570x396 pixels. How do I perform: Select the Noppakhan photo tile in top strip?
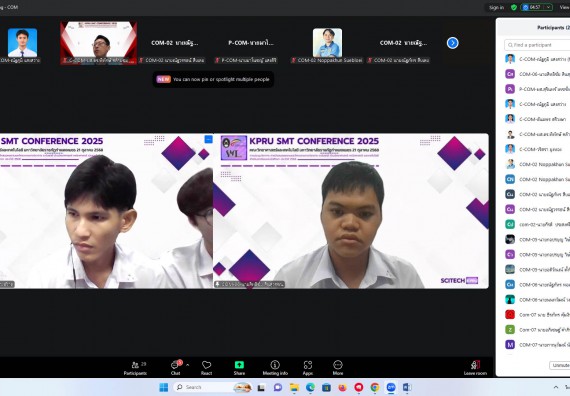[327, 43]
